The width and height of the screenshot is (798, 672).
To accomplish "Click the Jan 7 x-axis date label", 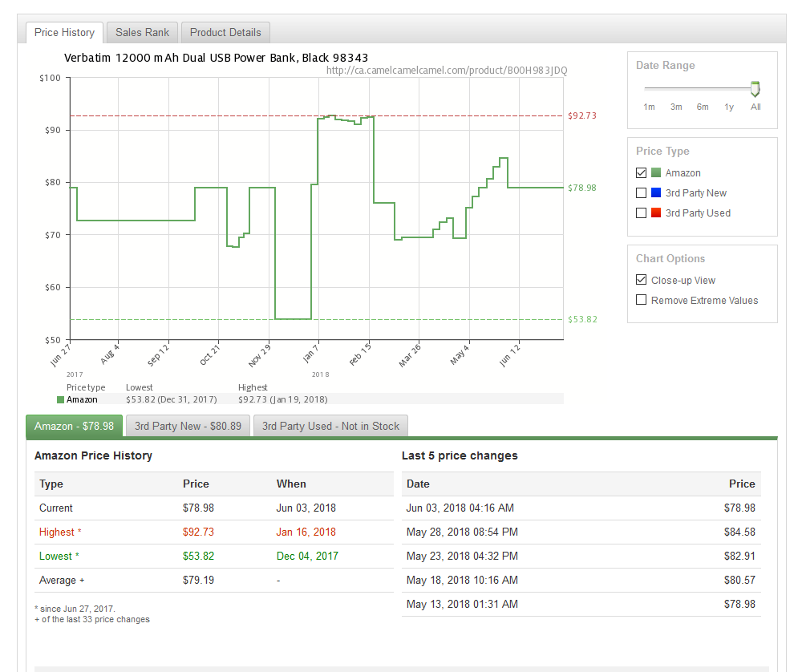I will pyautogui.click(x=310, y=354).
